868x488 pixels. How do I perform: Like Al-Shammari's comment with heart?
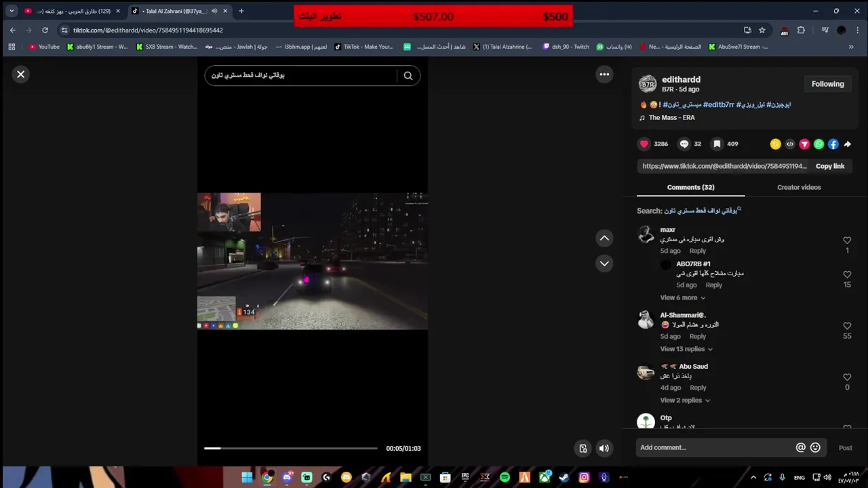pos(847,326)
